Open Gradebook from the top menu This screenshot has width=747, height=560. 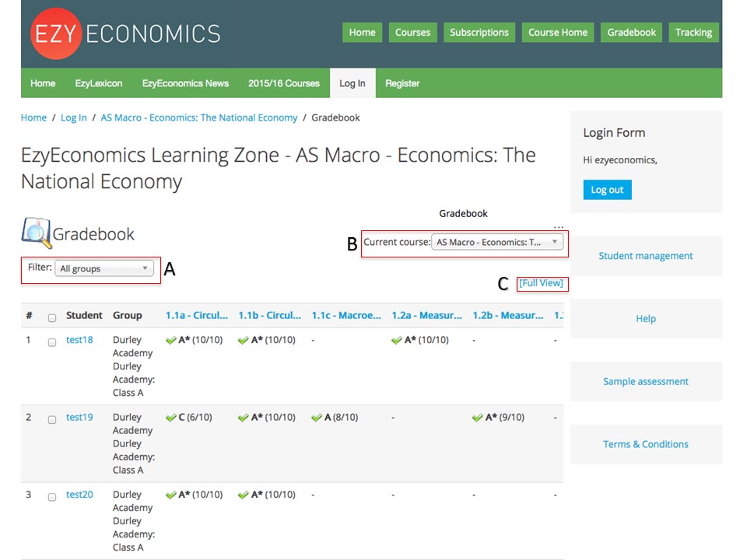tap(631, 33)
